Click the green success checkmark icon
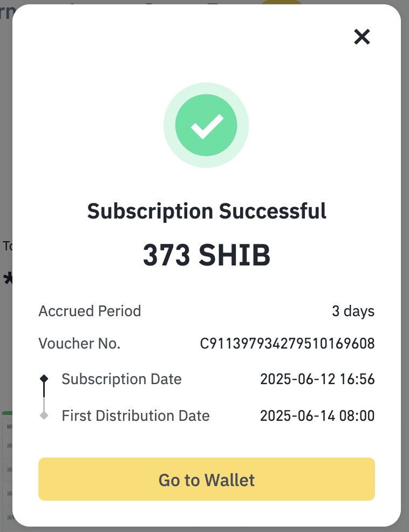The width and height of the screenshot is (409, 532). (206, 125)
